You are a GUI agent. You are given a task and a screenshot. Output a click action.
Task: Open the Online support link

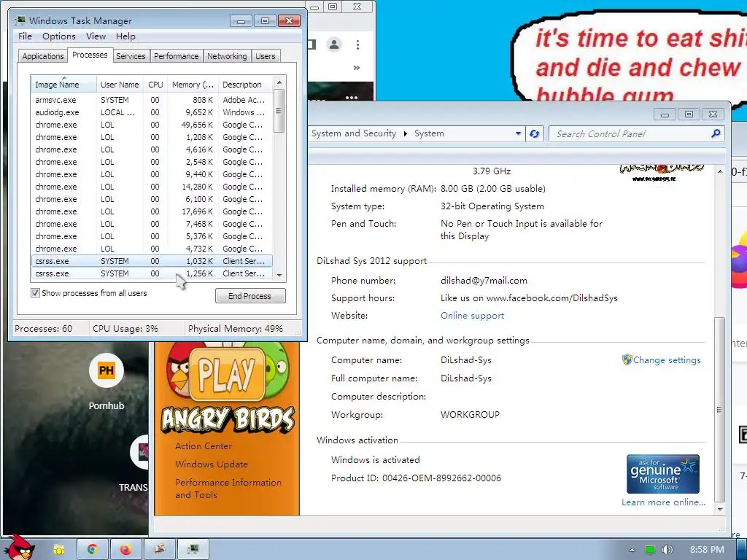click(x=472, y=315)
